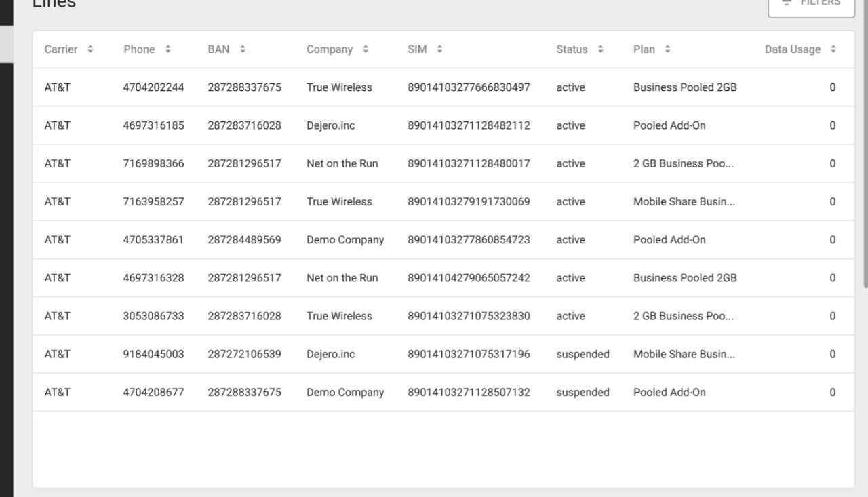Click suspended status for 9184045003
Viewport: 868px width, 497px height.
click(x=583, y=354)
